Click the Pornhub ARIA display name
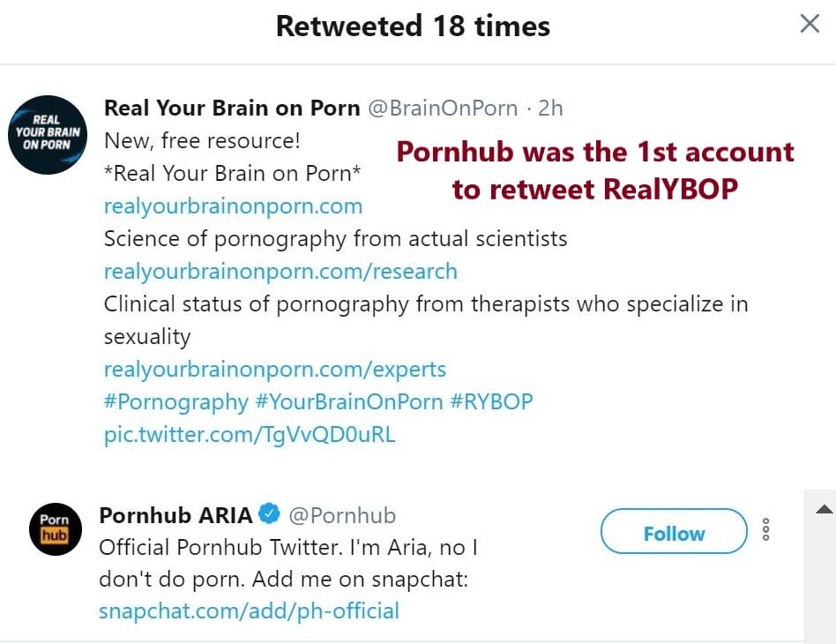 click(175, 514)
